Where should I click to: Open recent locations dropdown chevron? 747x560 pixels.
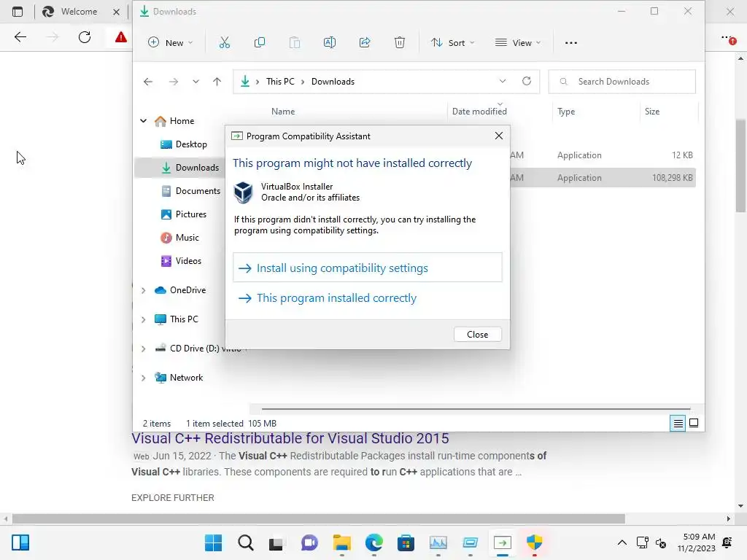[196, 82]
